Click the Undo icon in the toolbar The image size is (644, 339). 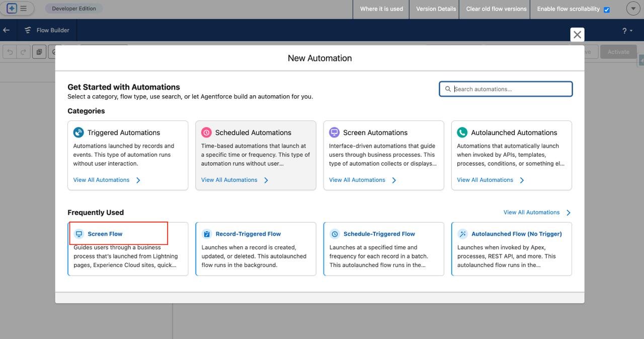(9, 51)
